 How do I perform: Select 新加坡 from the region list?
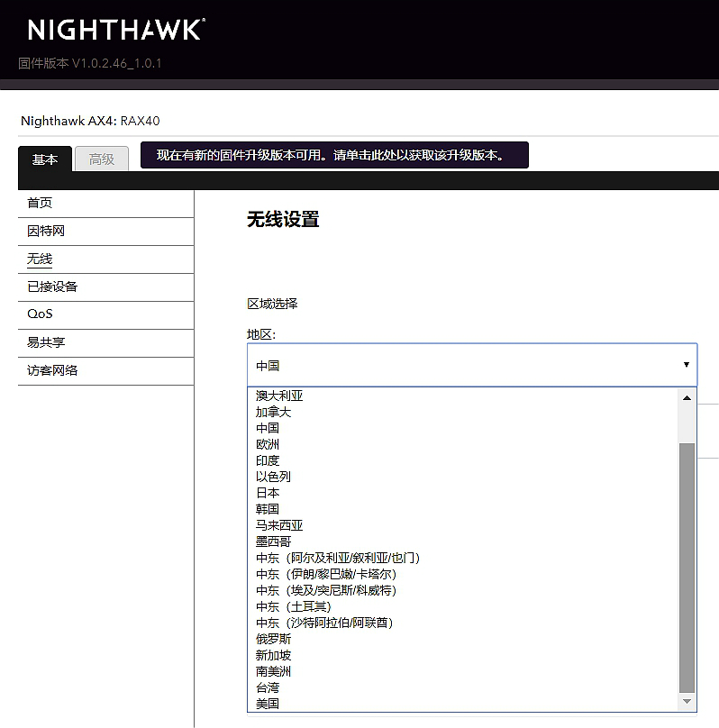463,656
